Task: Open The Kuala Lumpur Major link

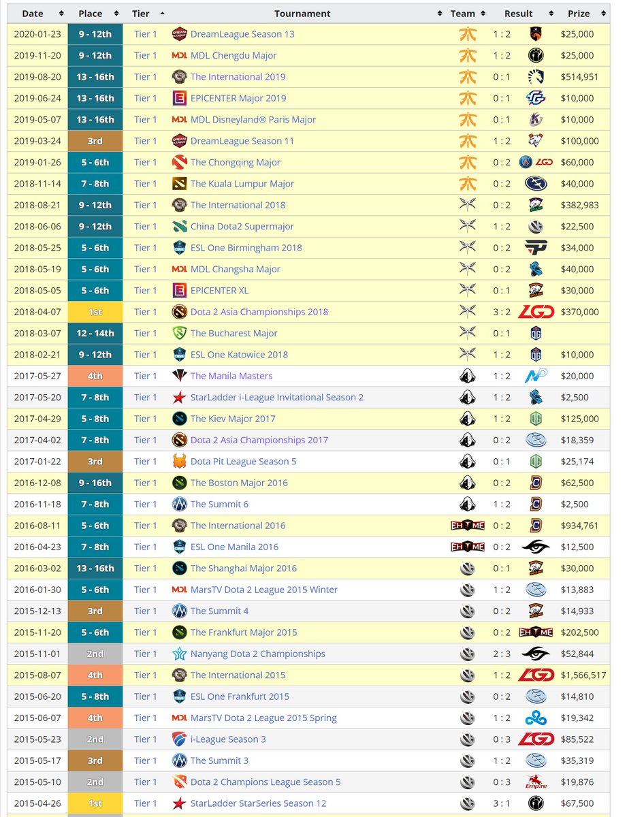Action: pos(242,184)
